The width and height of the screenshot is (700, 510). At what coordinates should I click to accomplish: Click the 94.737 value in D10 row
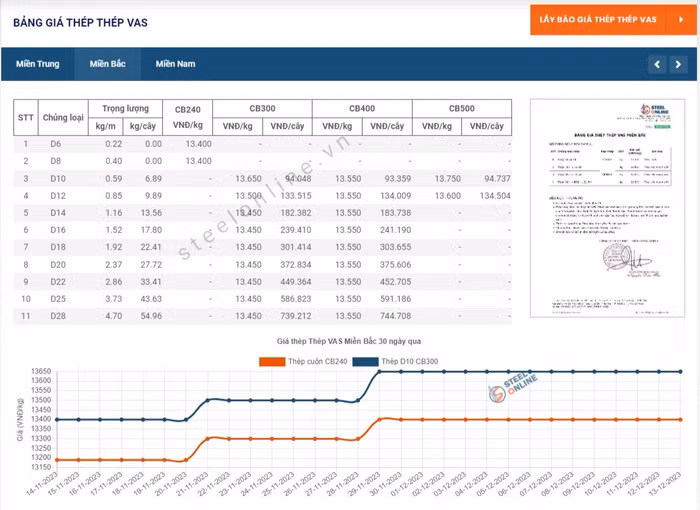[x=497, y=179]
